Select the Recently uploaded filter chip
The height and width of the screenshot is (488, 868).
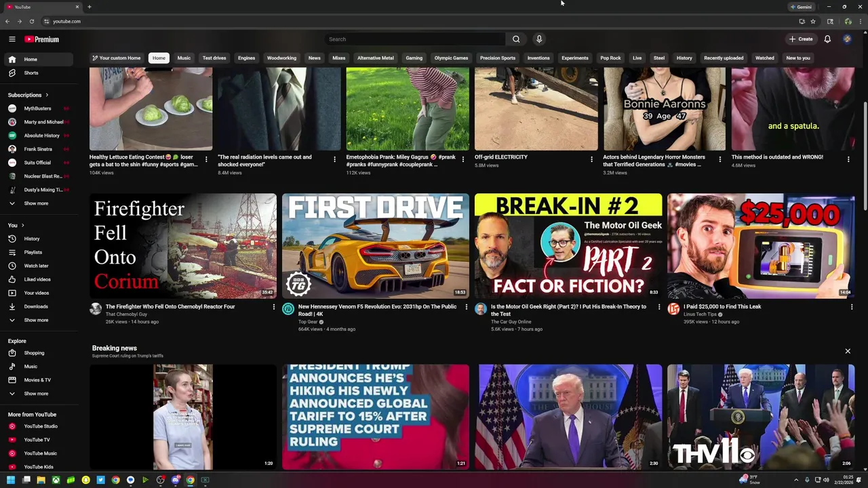pos(724,58)
